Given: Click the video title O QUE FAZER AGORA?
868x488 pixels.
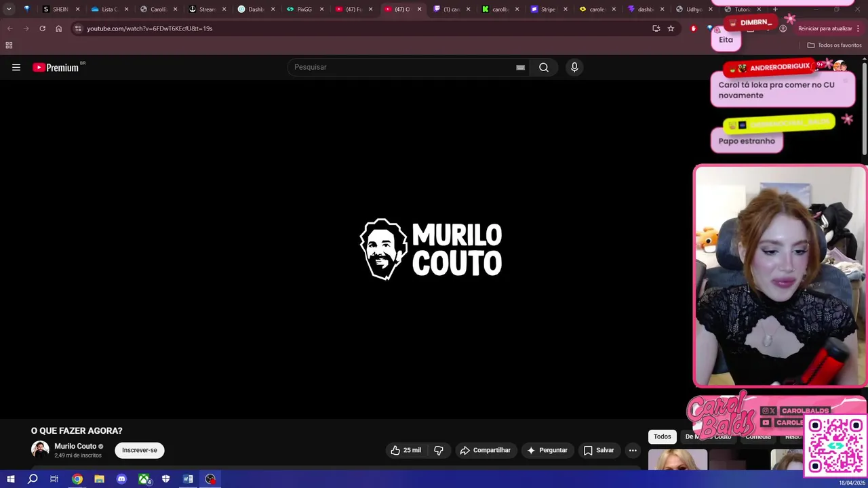Looking at the screenshot, I should [x=77, y=430].
